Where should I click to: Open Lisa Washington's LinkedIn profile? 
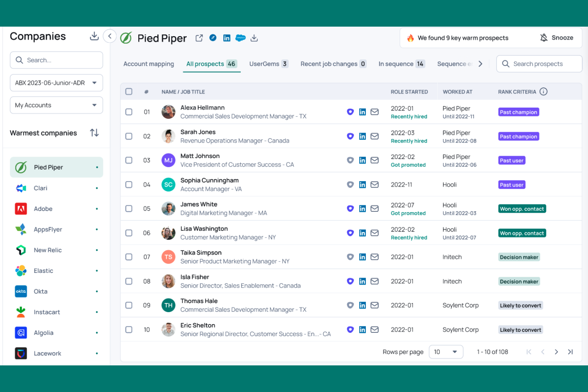pyautogui.click(x=362, y=233)
